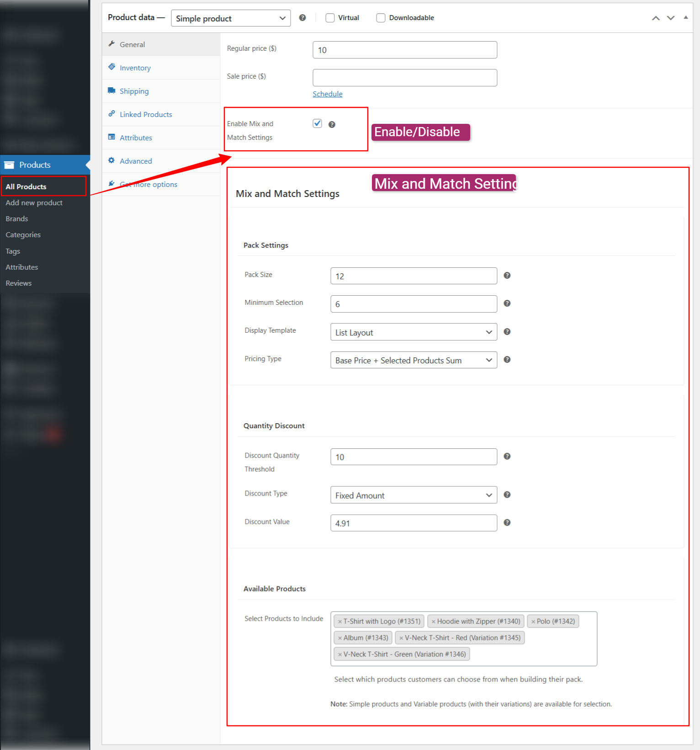Tick the Downloadable checkbox
Screen dimensions: 700x750
pyautogui.click(x=381, y=18)
